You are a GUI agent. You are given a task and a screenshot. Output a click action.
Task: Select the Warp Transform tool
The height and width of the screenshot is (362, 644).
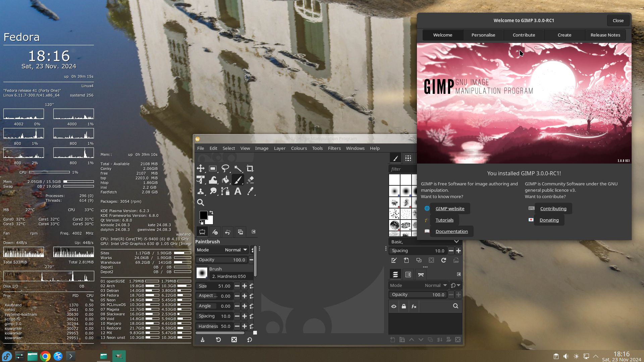[x=213, y=180]
